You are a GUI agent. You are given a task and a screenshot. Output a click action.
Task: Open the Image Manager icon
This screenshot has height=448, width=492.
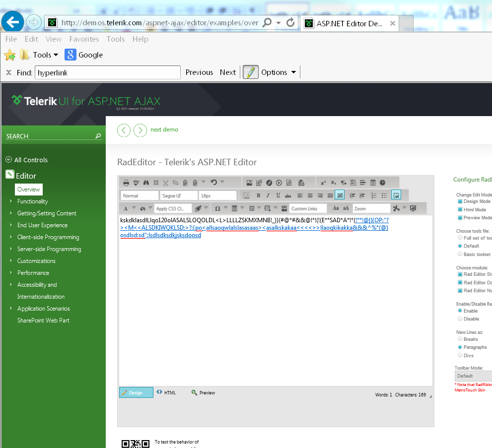pos(249,183)
